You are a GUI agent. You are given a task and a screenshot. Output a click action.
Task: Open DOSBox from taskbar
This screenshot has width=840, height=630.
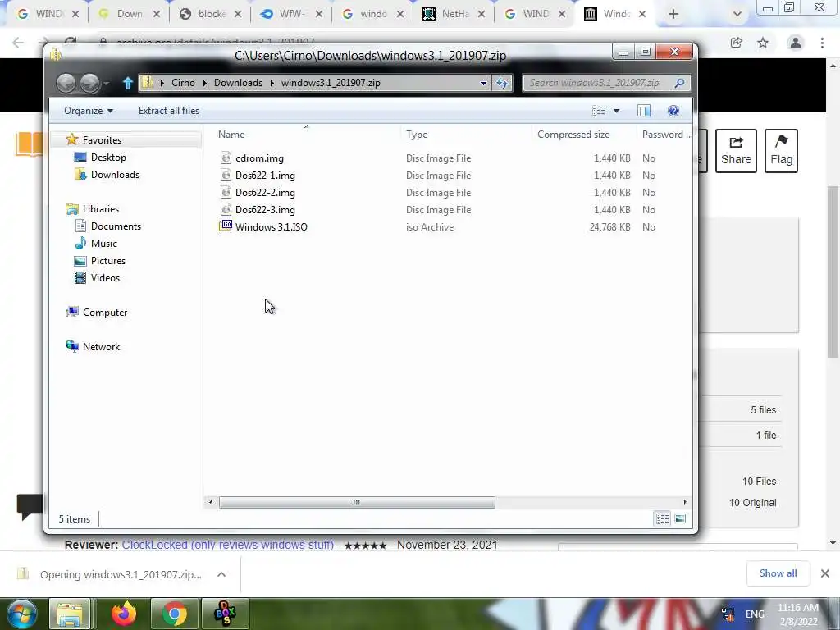coord(225,614)
